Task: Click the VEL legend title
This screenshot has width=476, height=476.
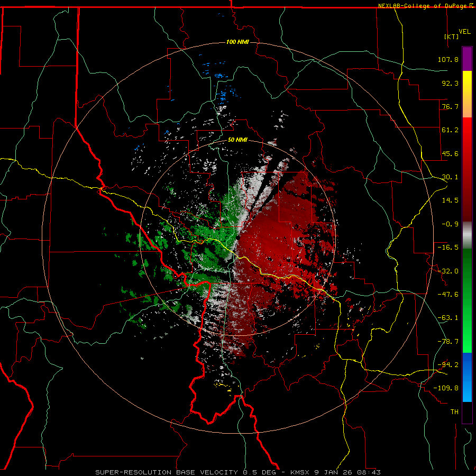Action: 465,32
